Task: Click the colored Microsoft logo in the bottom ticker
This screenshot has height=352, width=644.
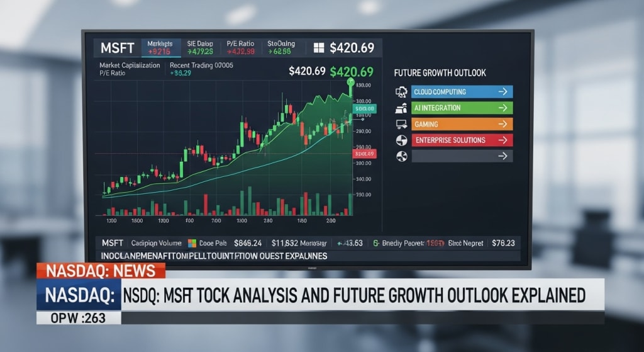Action: coord(192,243)
